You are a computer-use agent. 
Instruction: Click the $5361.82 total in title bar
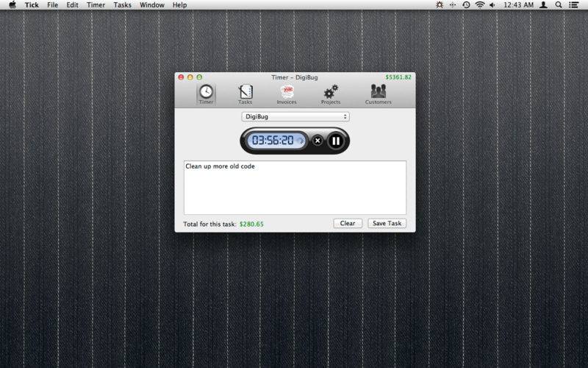click(x=398, y=77)
